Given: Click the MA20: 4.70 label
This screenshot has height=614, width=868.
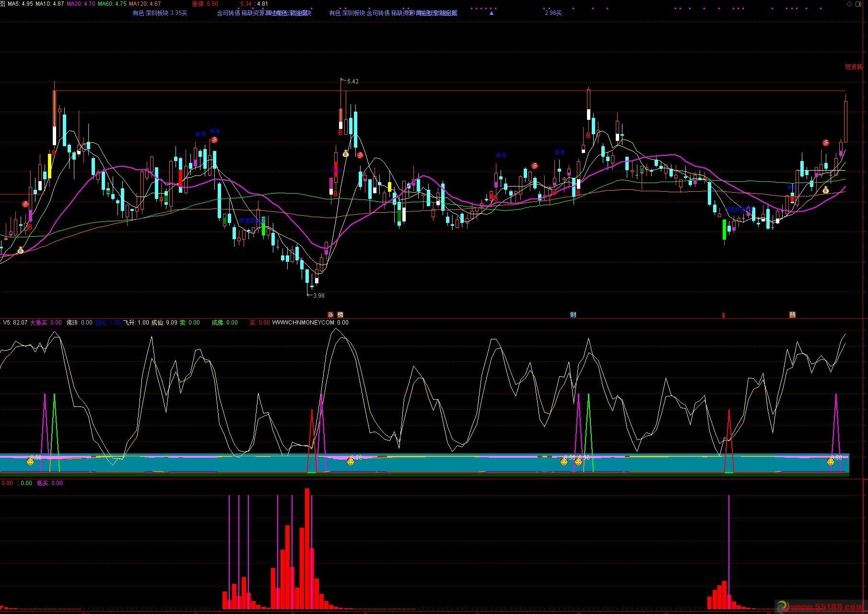Looking at the screenshot, I should point(81,4).
